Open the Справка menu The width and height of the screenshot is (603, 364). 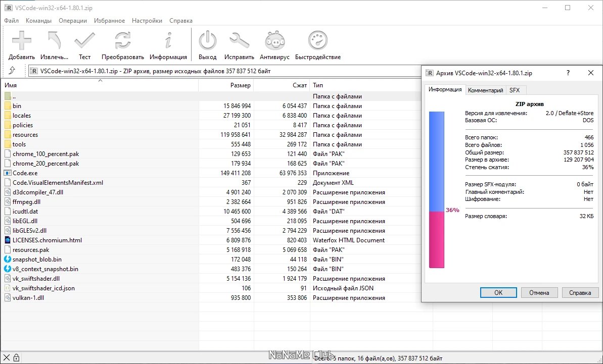tap(181, 21)
